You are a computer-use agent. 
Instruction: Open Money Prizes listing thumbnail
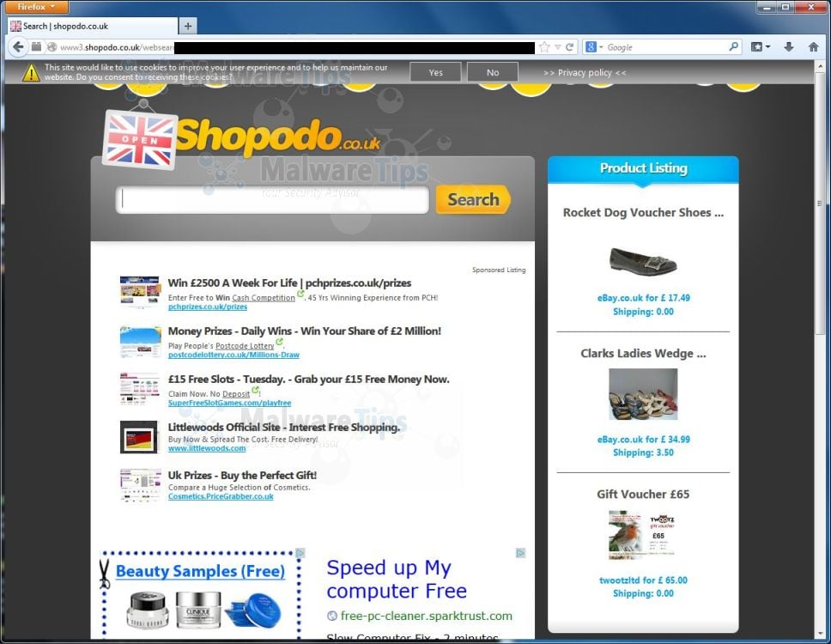pos(141,341)
